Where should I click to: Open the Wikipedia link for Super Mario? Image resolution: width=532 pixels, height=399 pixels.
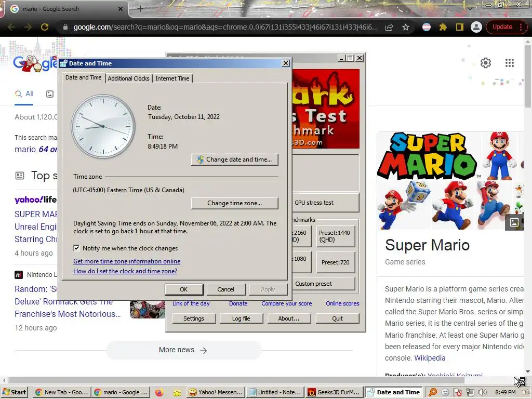click(430, 358)
